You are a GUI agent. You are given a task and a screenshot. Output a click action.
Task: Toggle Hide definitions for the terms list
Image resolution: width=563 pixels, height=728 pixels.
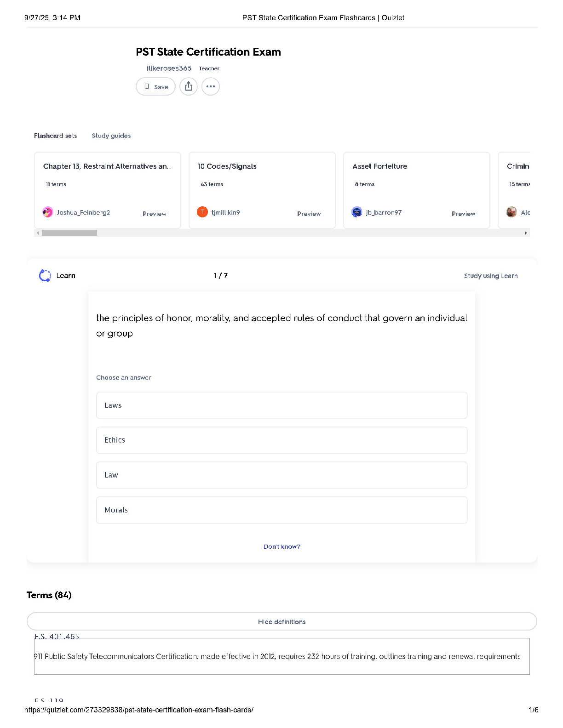281,621
